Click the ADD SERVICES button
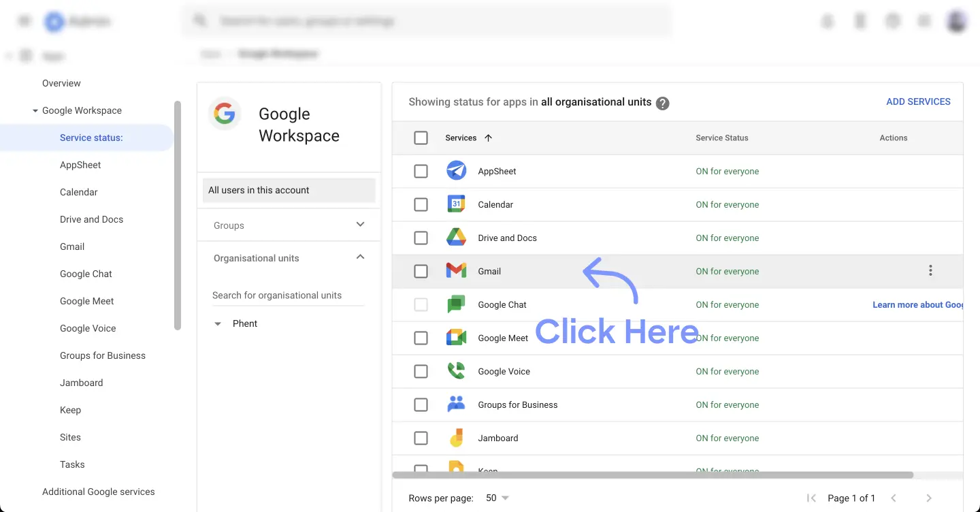Image resolution: width=980 pixels, height=512 pixels. 918,101
